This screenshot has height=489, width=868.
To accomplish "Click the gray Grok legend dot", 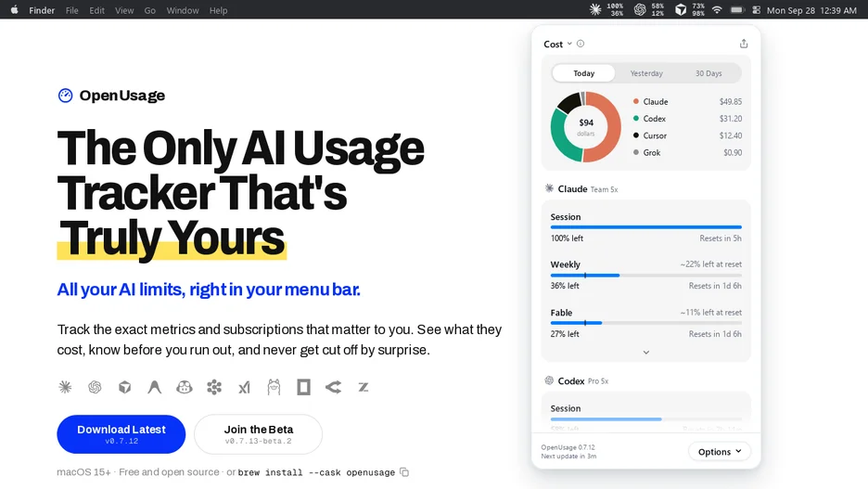I will click(x=636, y=152).
